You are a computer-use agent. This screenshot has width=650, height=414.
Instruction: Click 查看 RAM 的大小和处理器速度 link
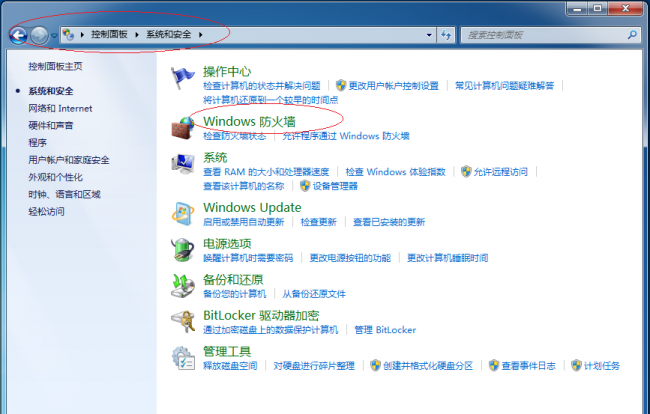coord(266,172)
